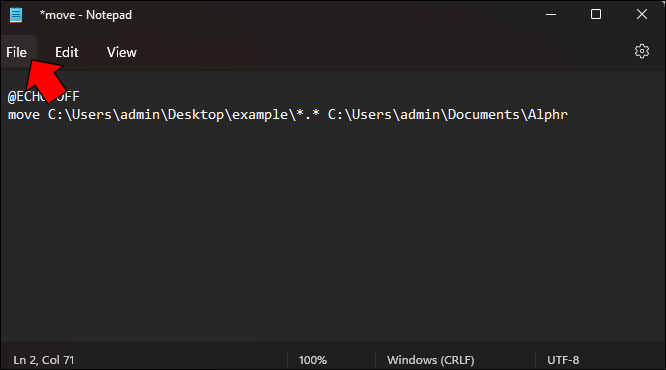Close the Notepad window
Image resolution: width=666 pixels, height=370 pixels.
(x=642, y=14)
